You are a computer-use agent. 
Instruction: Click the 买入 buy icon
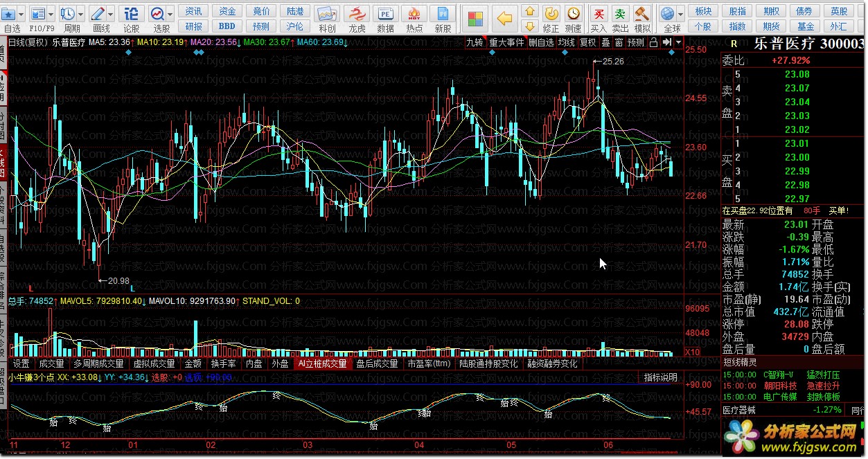tap(599, 14)
